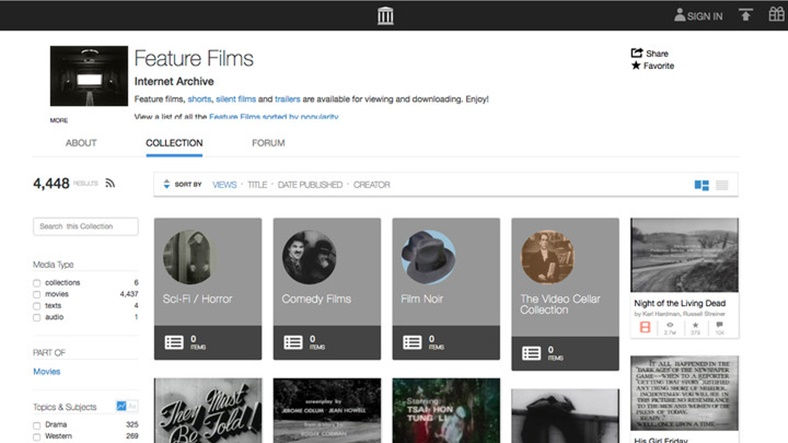Open the RSS feed icon

tap(111, 183)
